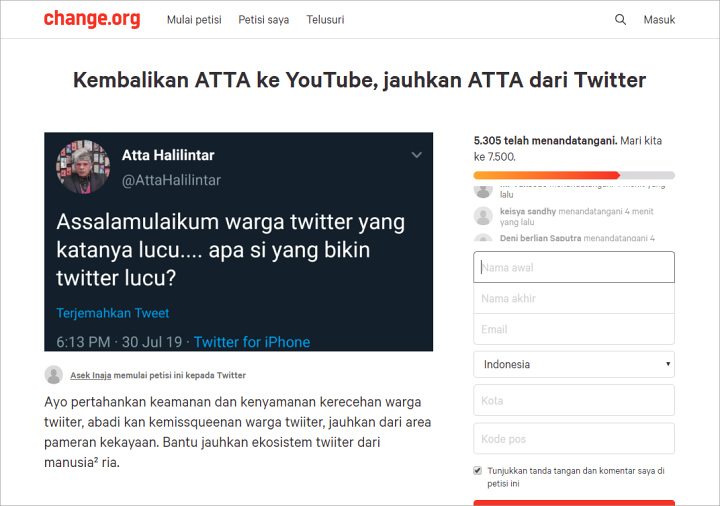
Task: Click Atta Halilintar's tweet profile picture
Action: tap(83, 167)
